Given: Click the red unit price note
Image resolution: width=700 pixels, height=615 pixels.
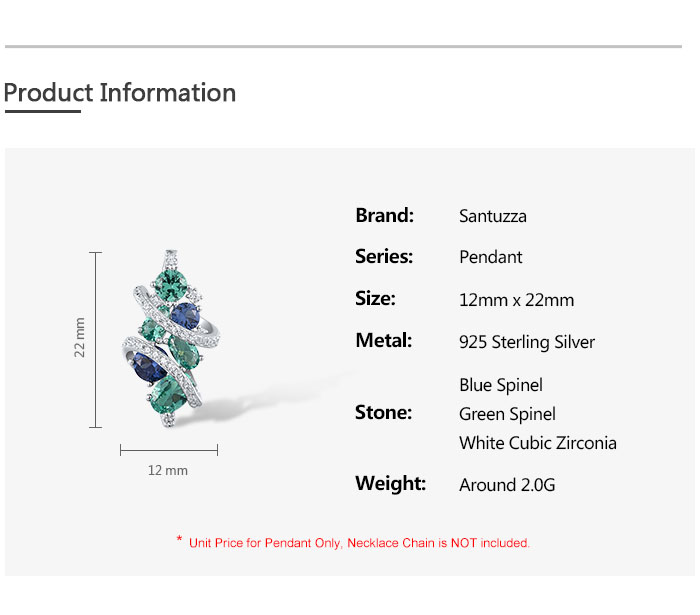Looking at the screenshot, I should pyautogui.click(x=359, y=543).
